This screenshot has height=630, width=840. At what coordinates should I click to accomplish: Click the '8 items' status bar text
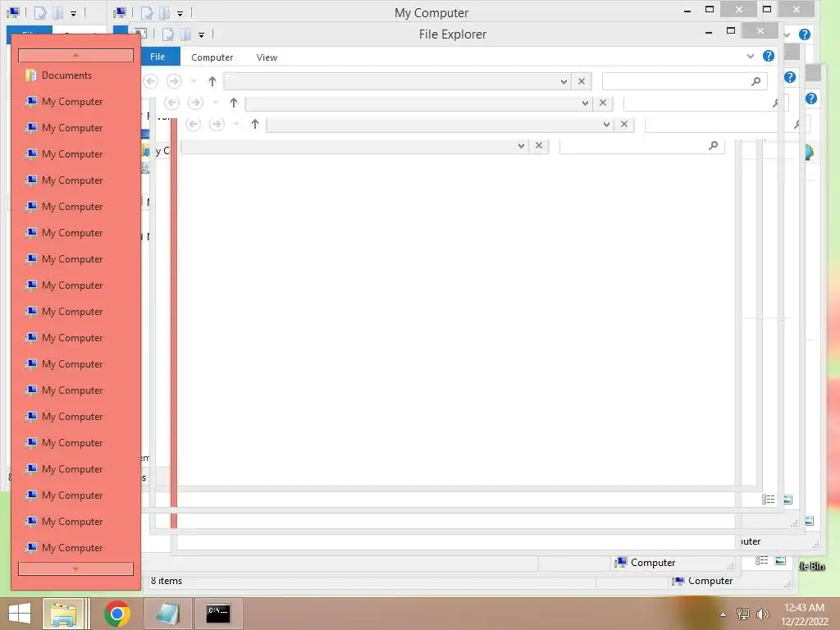click(x=167, y=581)
